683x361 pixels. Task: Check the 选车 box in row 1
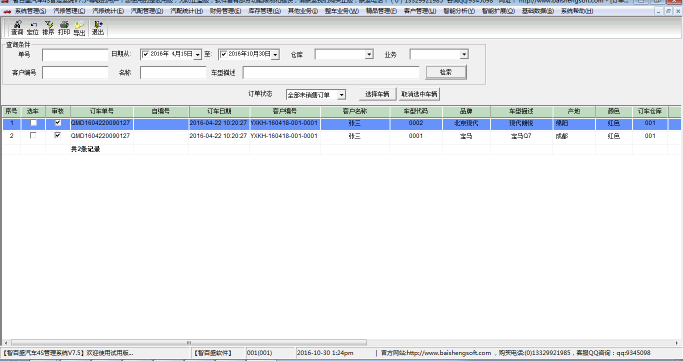click(33, 123)
